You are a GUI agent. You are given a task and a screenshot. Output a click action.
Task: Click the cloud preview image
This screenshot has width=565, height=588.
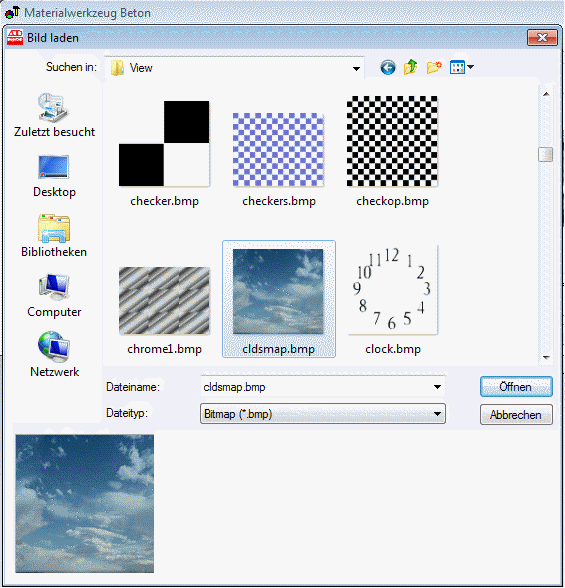(x=85, y=504)
